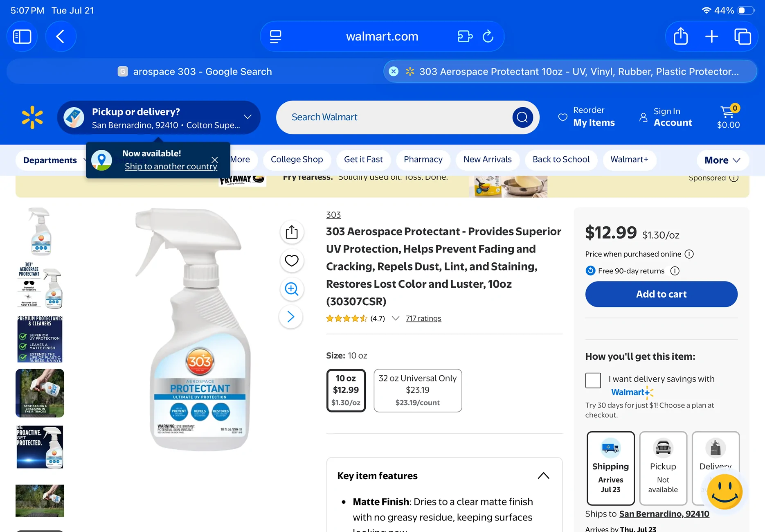
Task: Open the 717 ratings link
Action: [423, 318]
